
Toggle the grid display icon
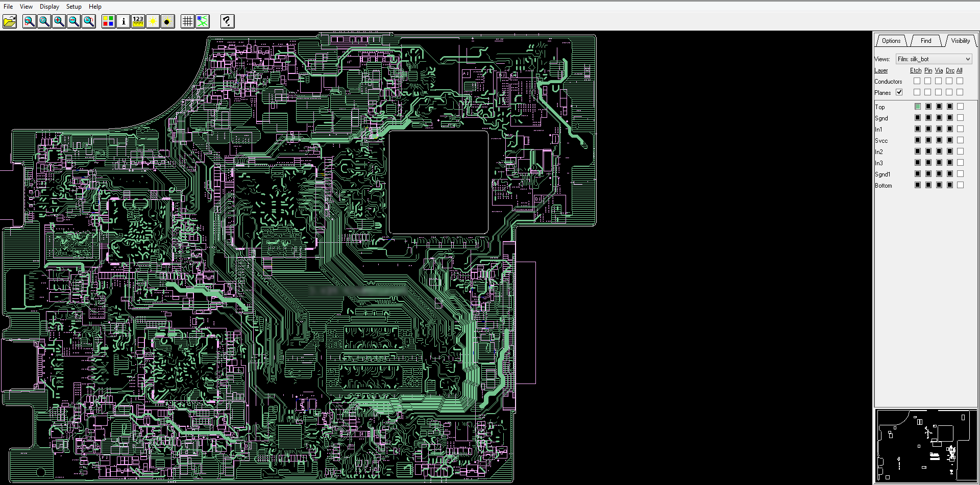(187, 21)
